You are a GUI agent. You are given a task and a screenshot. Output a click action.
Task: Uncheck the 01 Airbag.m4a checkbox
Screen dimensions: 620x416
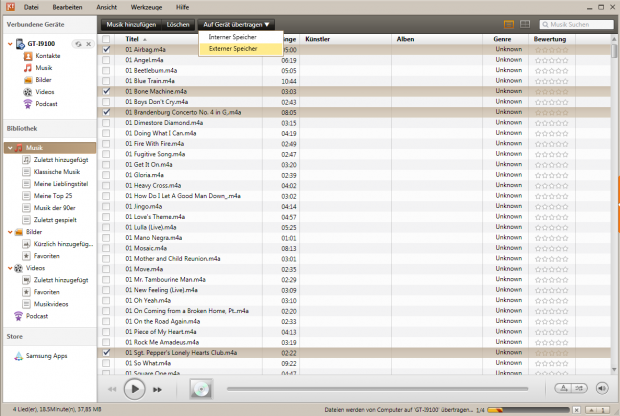tap(107, 49)
